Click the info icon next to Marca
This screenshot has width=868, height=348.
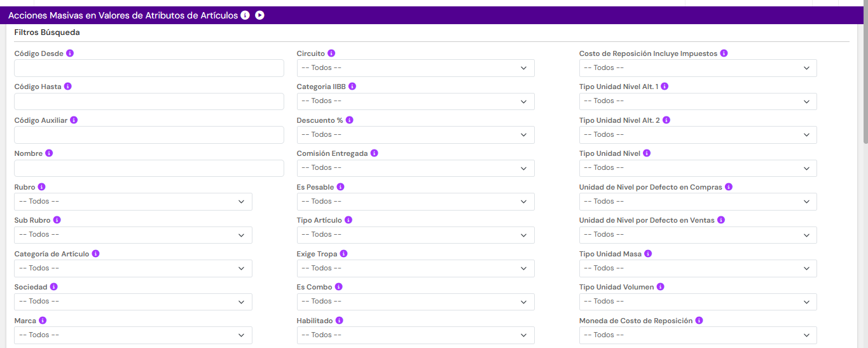pos(43,321)
